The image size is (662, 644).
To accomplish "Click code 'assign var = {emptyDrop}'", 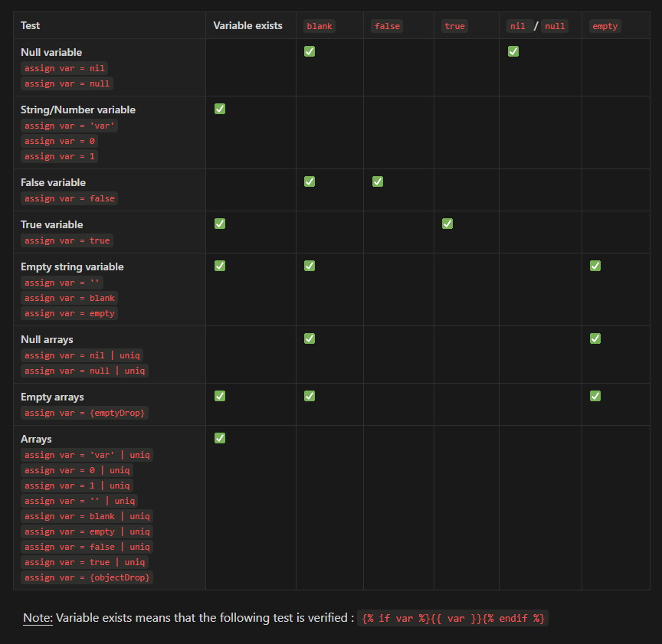I will pyautogui.click(x=84, y=413).
